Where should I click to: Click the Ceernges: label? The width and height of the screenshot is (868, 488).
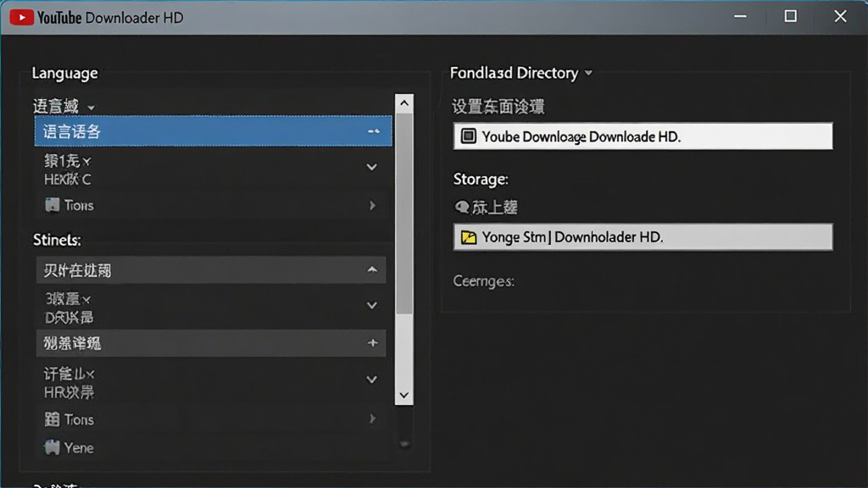(484, 281)
